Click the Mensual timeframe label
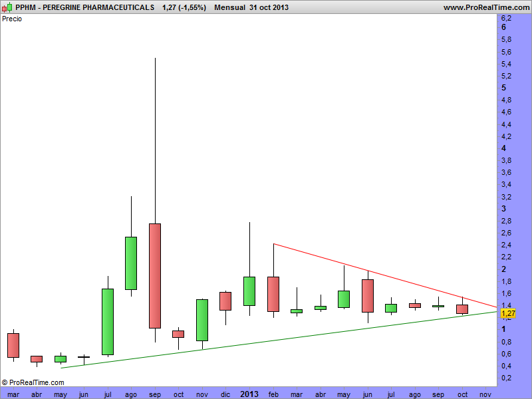 pos(229,7)
